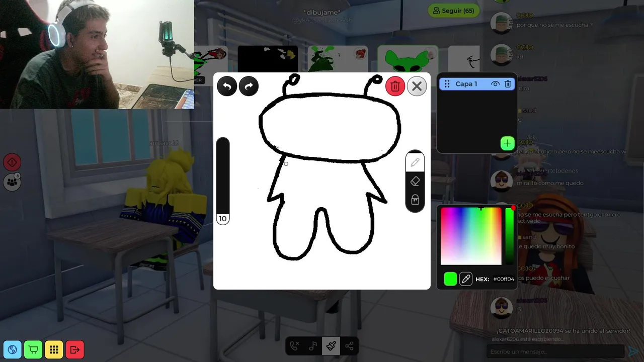644x362 pixels.
Task: Open the white thumbnail with black scribble
Action: [463, 59]
